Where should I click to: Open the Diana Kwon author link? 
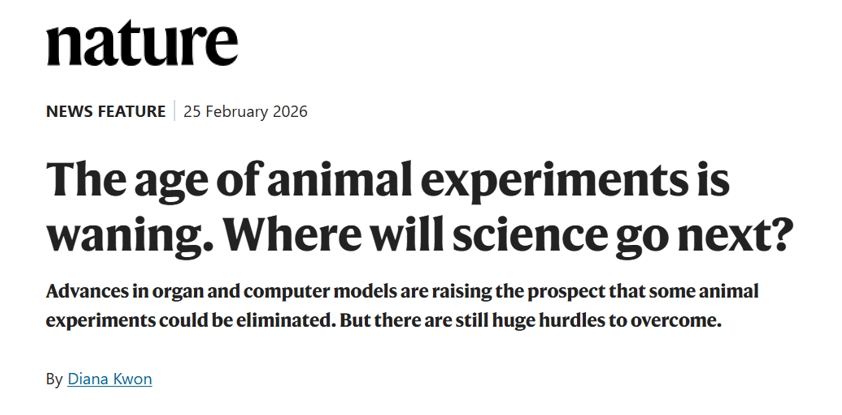pos(109,379)
